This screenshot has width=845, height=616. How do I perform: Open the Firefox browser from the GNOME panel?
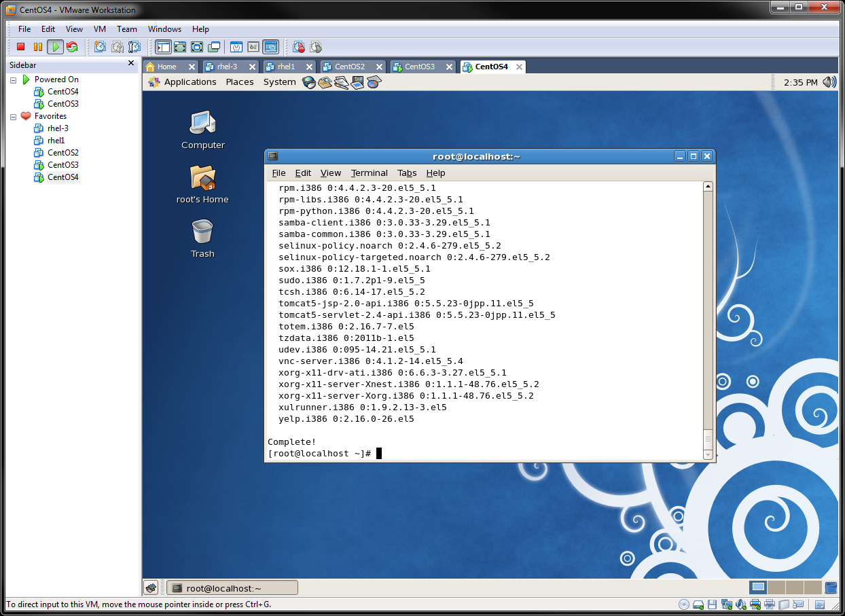310,81
